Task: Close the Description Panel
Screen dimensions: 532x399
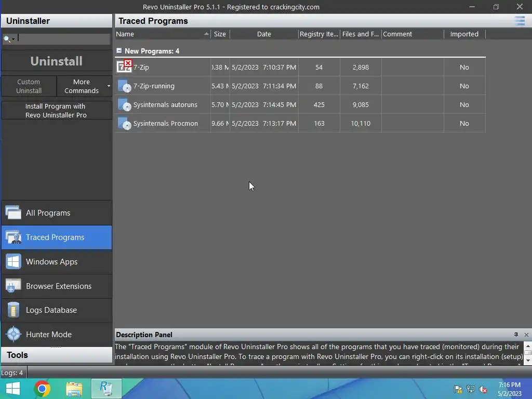Action: [x=526, y=335]
